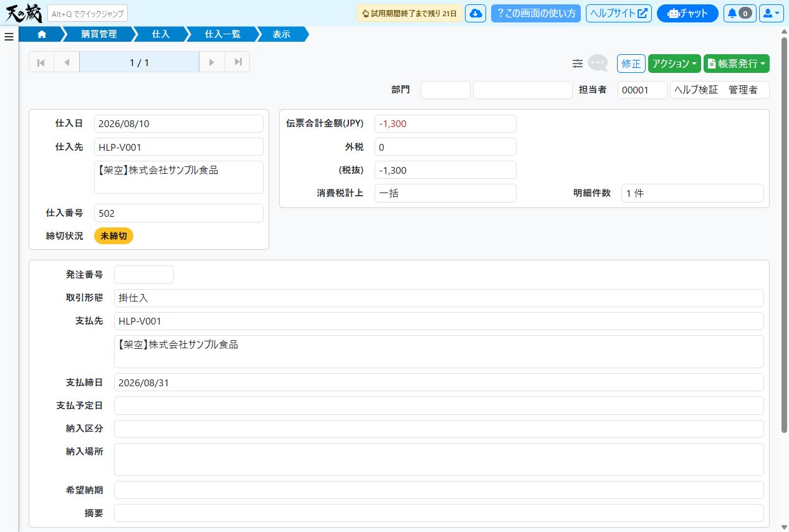Click 明細件数 field 1 件
The image size is (789, 532).
(692, 193)
